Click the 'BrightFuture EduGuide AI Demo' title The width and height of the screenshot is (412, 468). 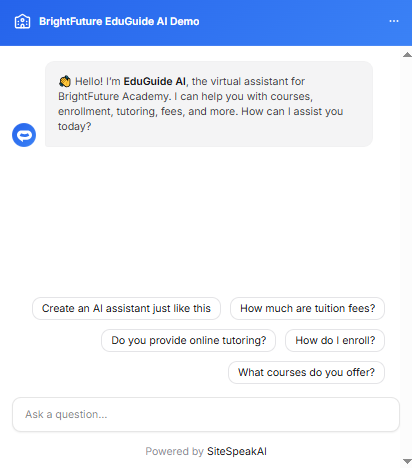point(119,22)
